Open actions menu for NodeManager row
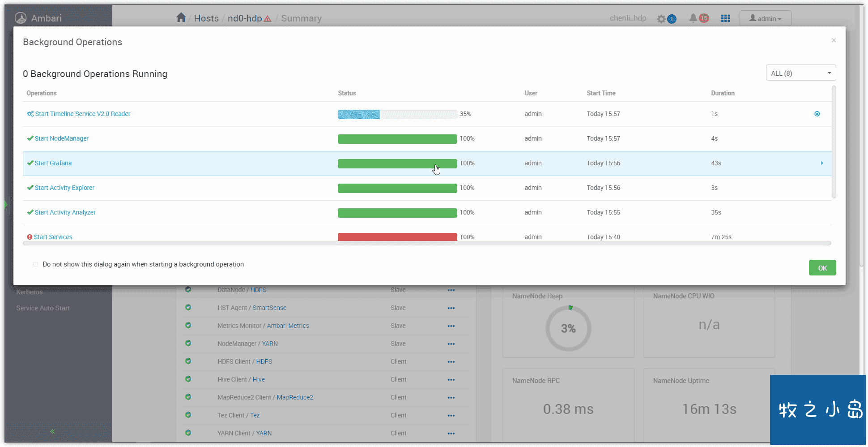This screenshot has height=447, width=868. [451, 344]
